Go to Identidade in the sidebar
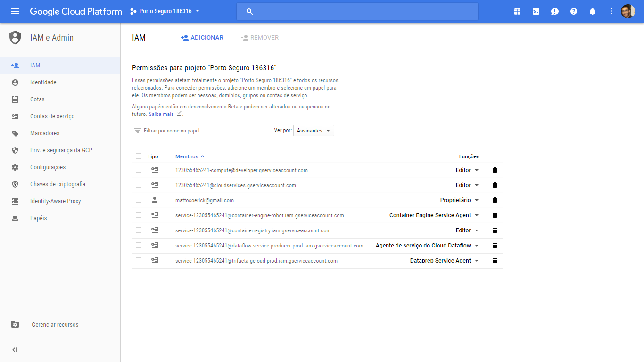The width and height of the screenshot is (644, 362). (x=60, y=82)
